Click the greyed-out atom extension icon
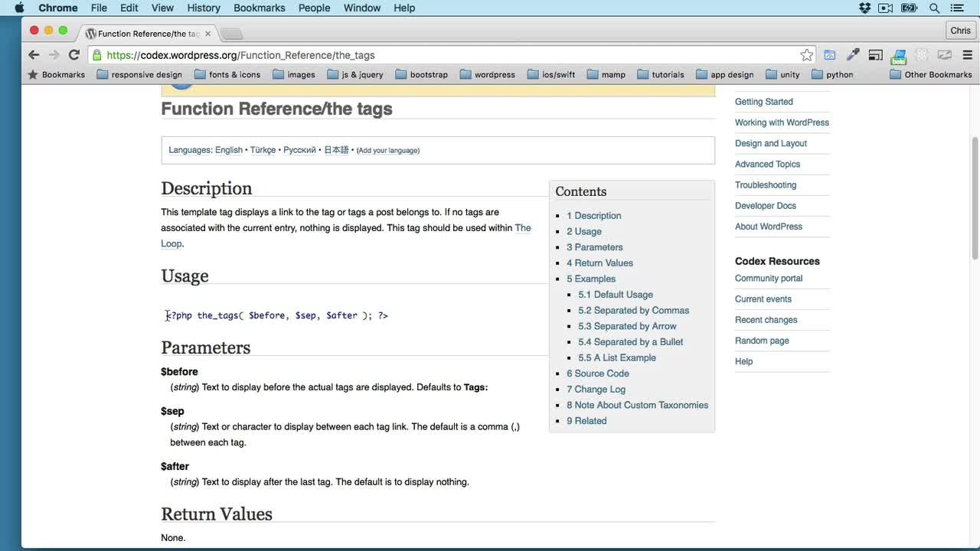980x551 pixels. 922,55
